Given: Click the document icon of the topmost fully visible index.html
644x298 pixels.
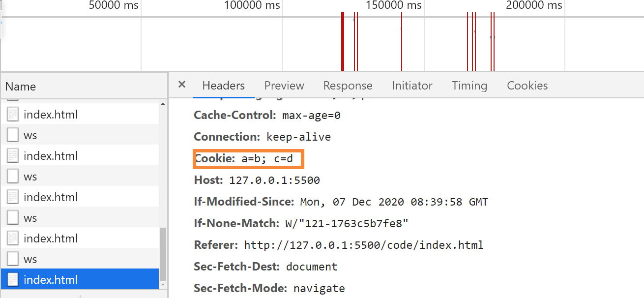Looking at the screenshot, I should click(12, 115).
